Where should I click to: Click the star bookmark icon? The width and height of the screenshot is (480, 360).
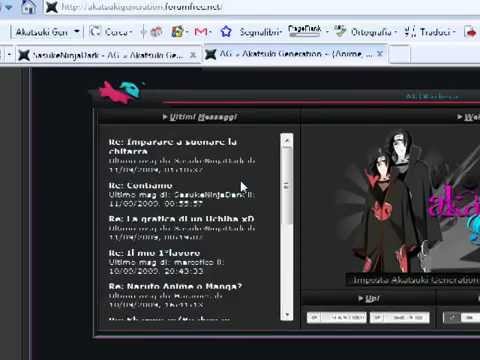click(226, 32)
